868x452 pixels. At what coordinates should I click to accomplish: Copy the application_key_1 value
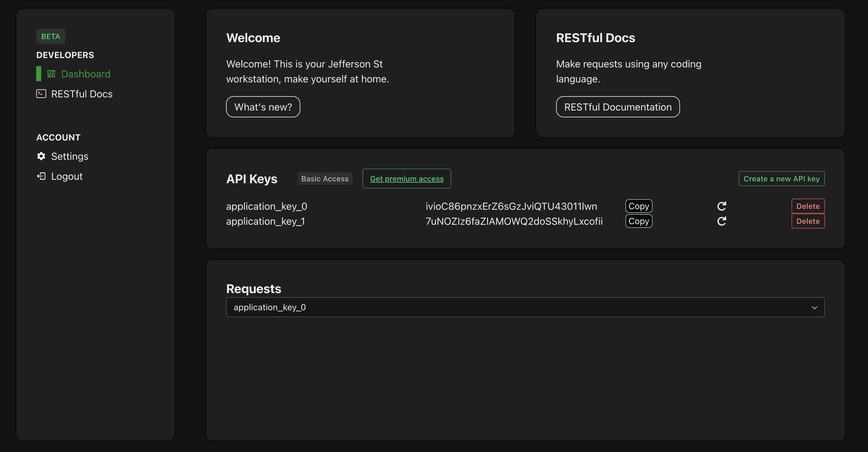639,221
